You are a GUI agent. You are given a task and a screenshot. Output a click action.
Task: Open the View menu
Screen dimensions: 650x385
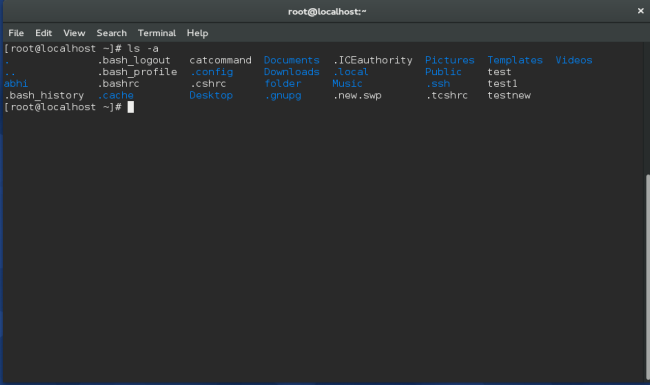pos(74,33)
